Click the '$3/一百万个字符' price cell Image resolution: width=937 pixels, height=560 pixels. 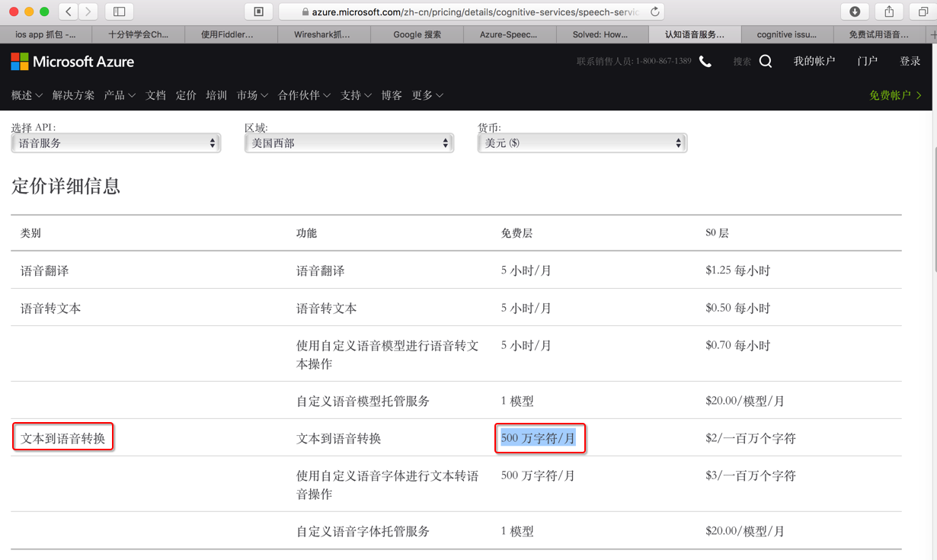(x=750, y=476)
